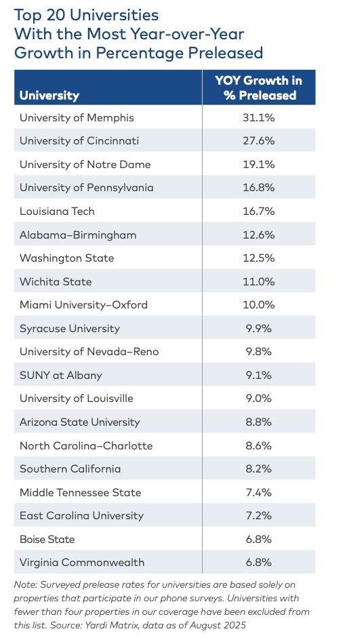Click the Louisiana Tech entry
The height and width of the screenshot is (644, 347).
coord(57,211)
